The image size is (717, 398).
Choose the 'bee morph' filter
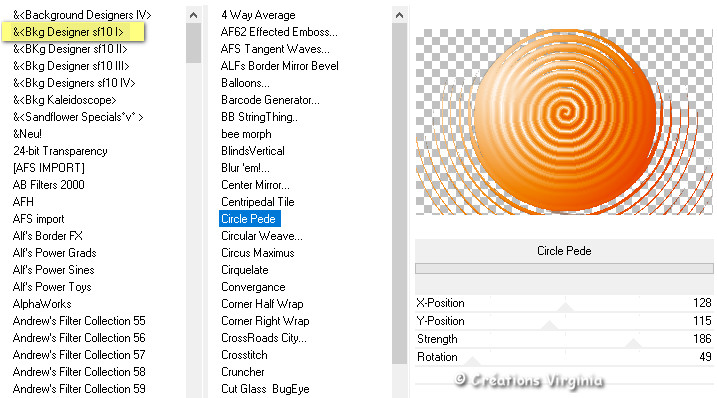(x=246, y=134)
